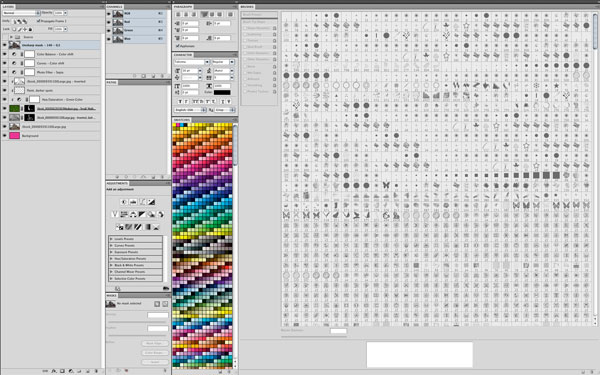The height and width of the screenshot is (375, 600).
Task: Add a pixel mask in Masks panel
Action: (157, 304)
